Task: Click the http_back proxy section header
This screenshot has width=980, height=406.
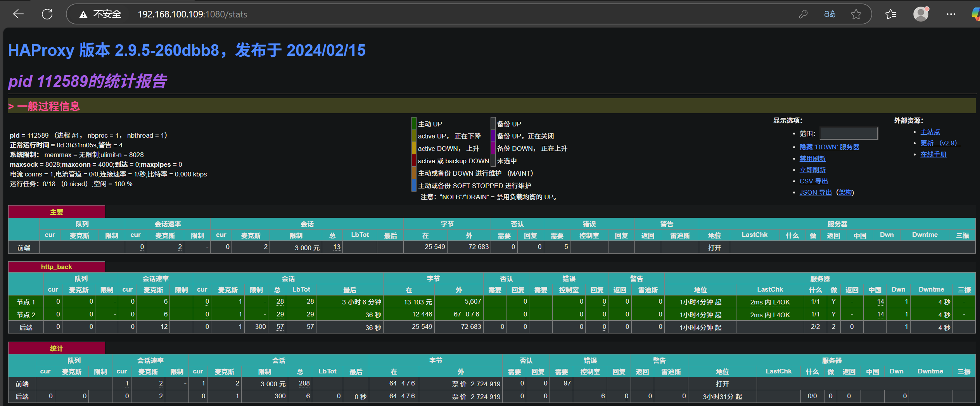Action: 57,267
